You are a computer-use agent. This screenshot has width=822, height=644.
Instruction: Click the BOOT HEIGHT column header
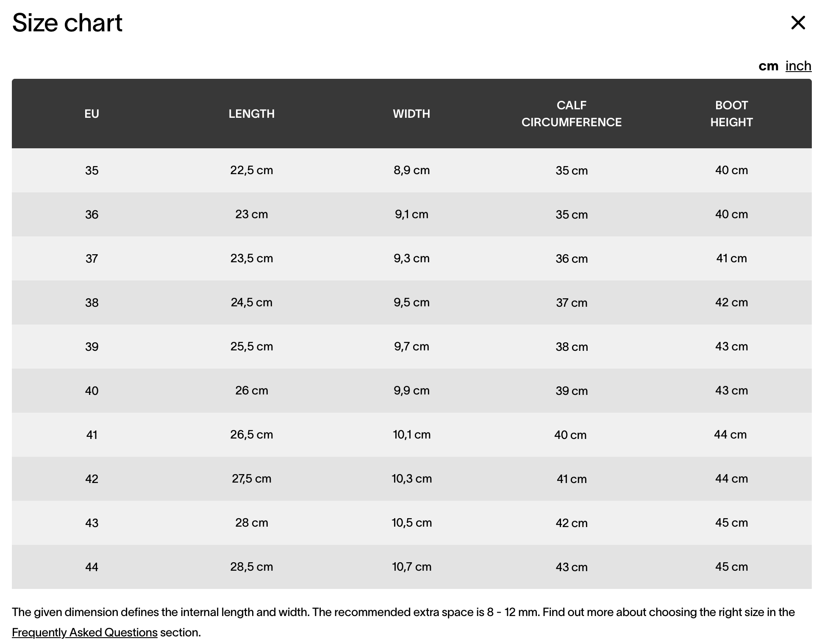pyautogui.click(x=731, y=114)
